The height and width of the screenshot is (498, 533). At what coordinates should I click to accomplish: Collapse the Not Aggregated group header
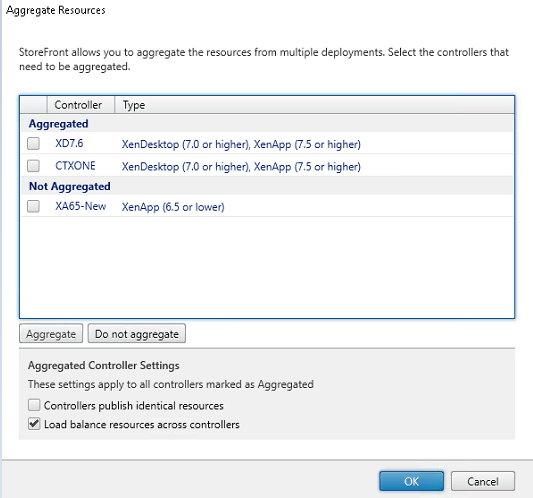pyautogui.click(x=70, y=186)
